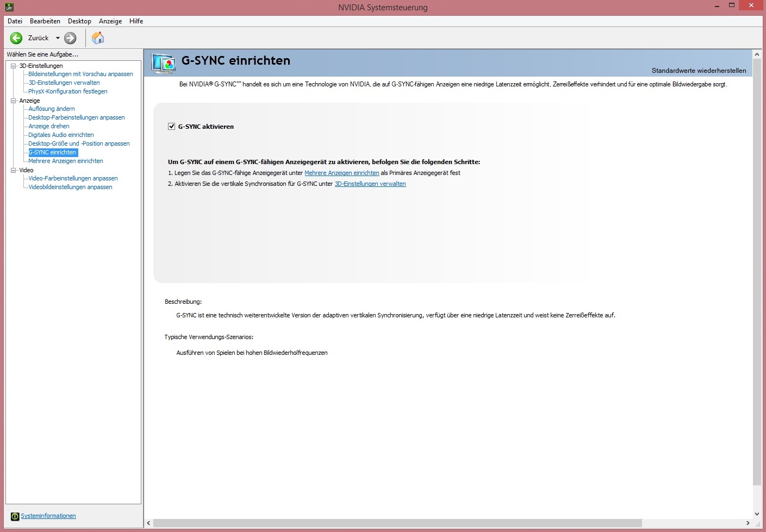The width and height of the screenshot is (766, 532).
Task: Collapse the Anzeige tree node
Action: pyautogui.click(x=14, y=101)
